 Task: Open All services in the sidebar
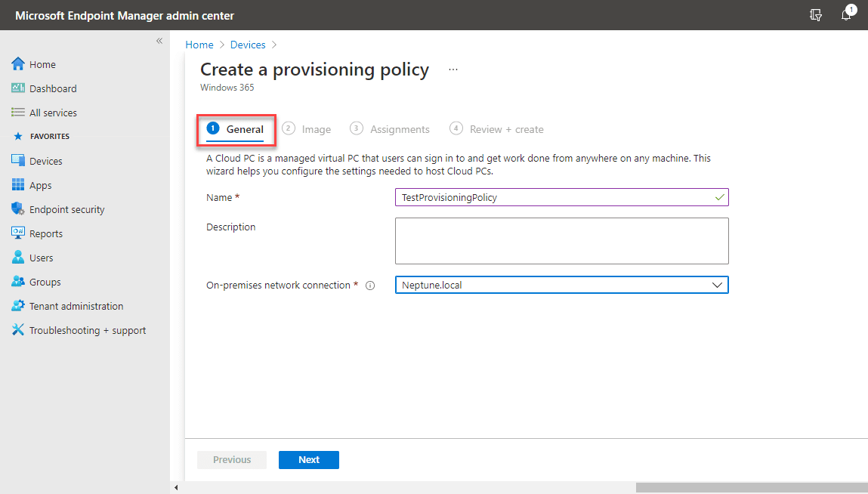coord(53,113)
